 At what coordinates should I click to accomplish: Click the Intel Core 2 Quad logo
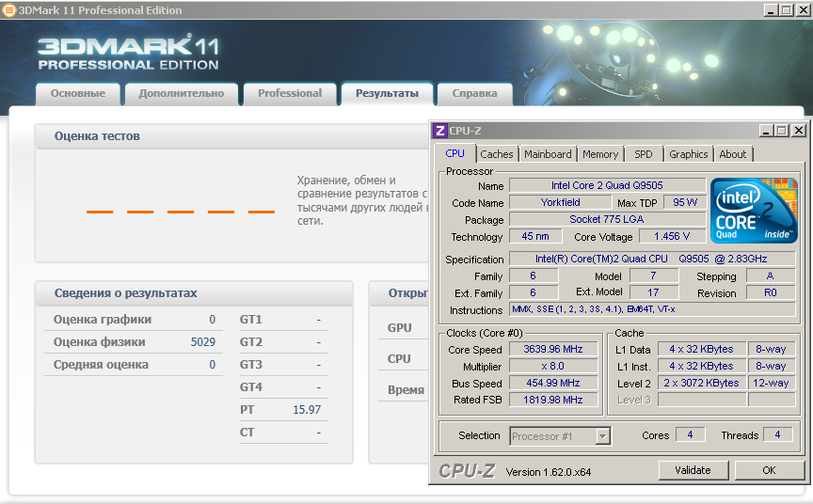[x=754, y=211]
